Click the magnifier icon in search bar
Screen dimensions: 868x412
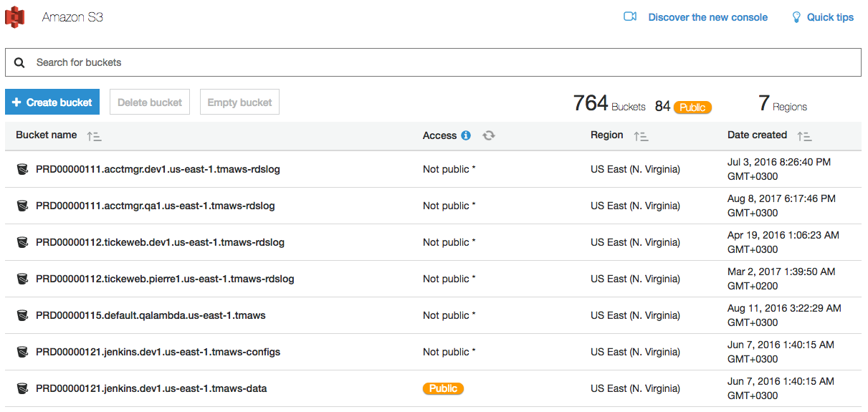(x=19, y=62)
